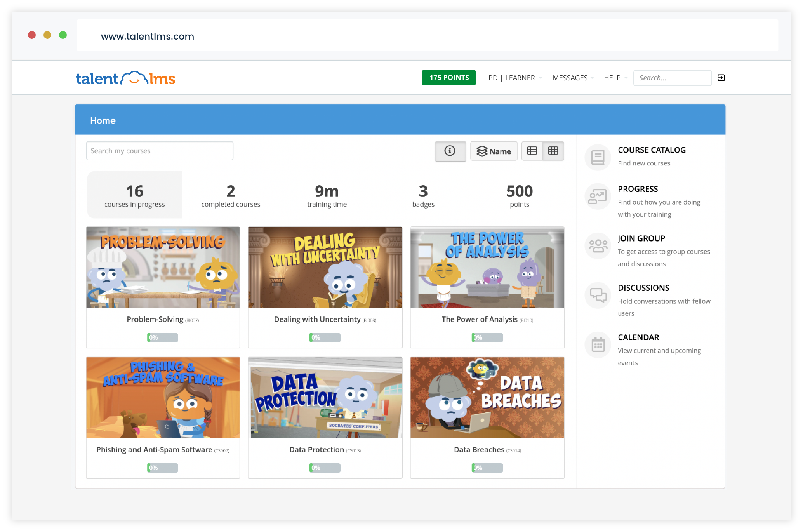Screen dimensions: 803x532
Task: Click the Search my courses field
Action: click(x=160, y=151)
